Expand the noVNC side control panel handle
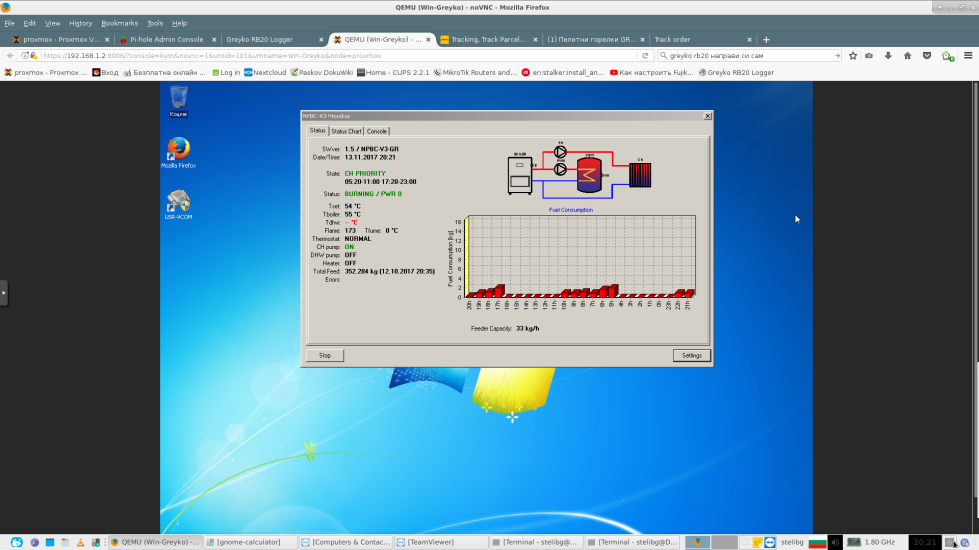The width and height of the screenshot is (979, 550). pyautogui.click(x=4, y=293)
